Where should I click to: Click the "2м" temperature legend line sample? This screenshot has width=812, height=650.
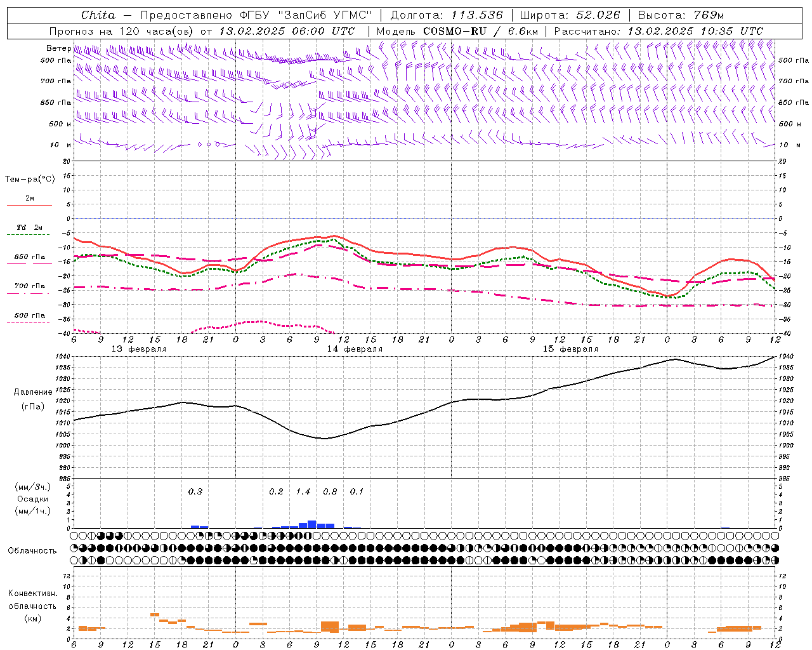coord(29,205)
